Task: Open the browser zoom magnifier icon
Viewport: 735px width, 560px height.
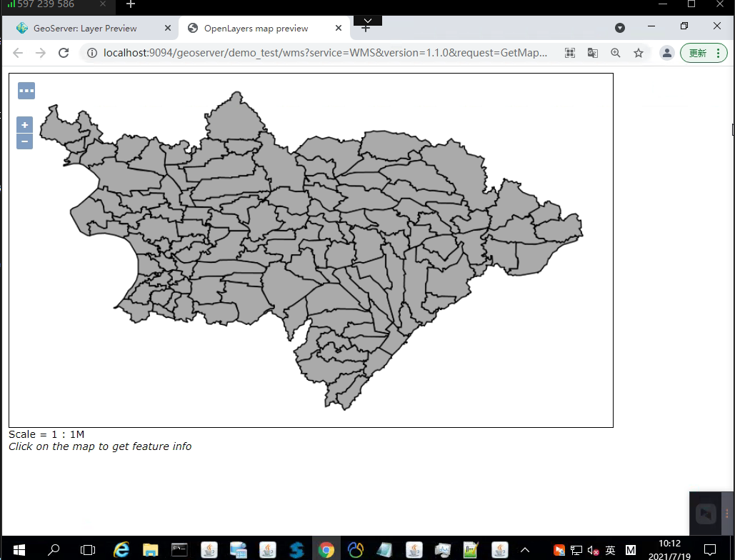Action: point(616,53)
